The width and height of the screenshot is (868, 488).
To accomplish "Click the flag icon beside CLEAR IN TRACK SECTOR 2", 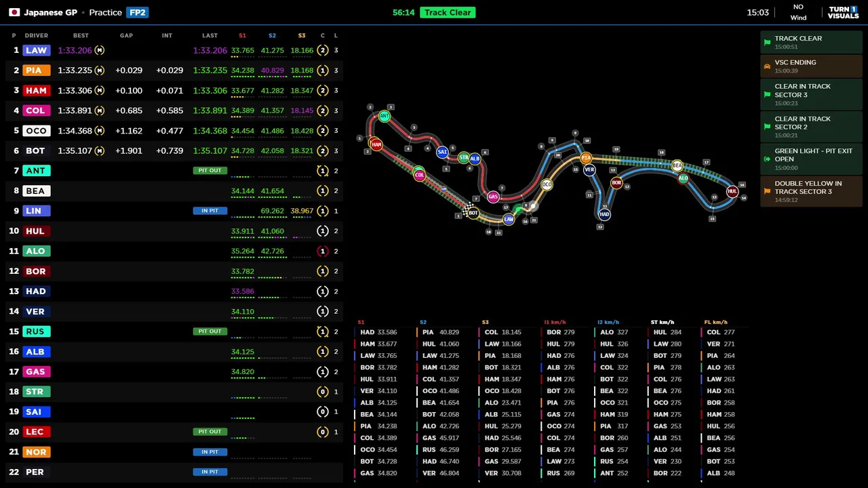I will coord(767,127).
